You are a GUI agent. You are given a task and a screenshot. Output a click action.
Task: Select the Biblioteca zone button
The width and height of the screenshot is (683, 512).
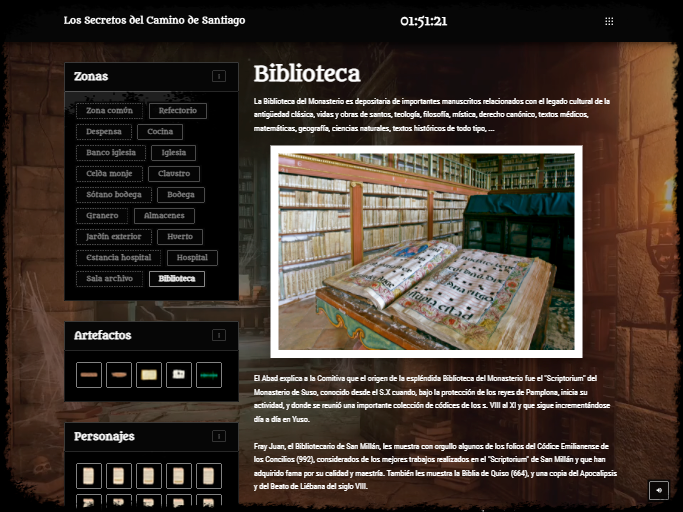176,279
